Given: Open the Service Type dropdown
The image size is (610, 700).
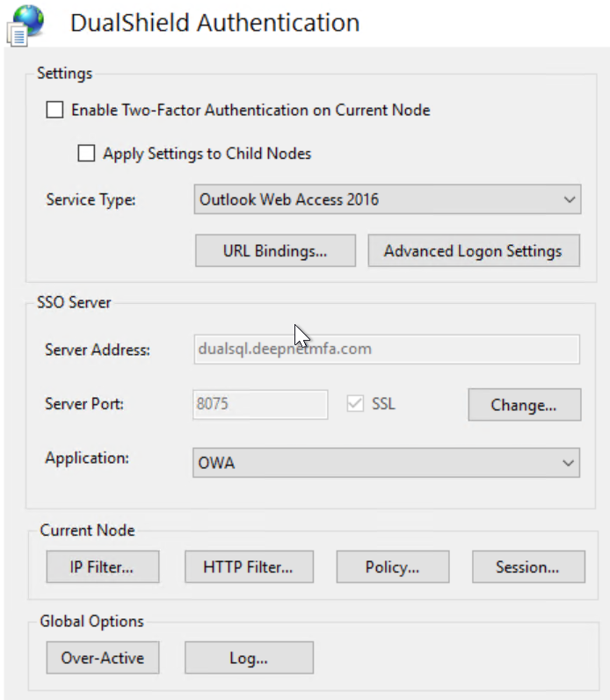Looking at the screenshot, I should (x=569, y=199).
